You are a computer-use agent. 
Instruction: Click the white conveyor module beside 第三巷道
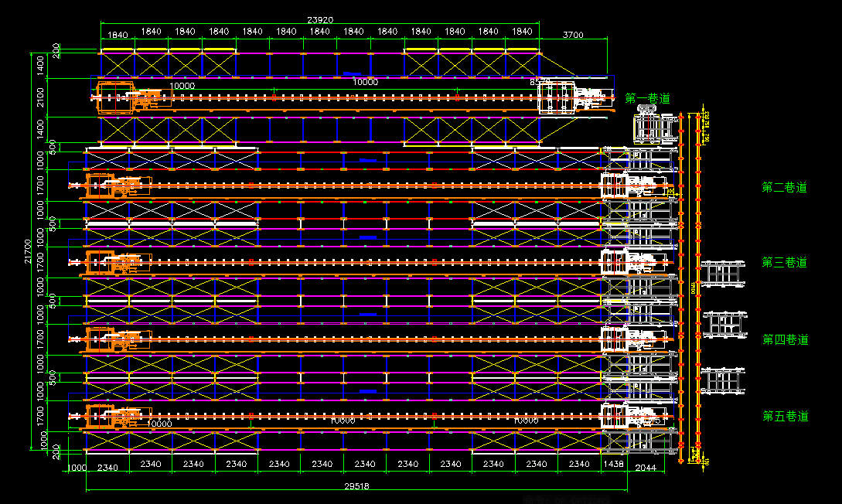(x=724, y=274)
